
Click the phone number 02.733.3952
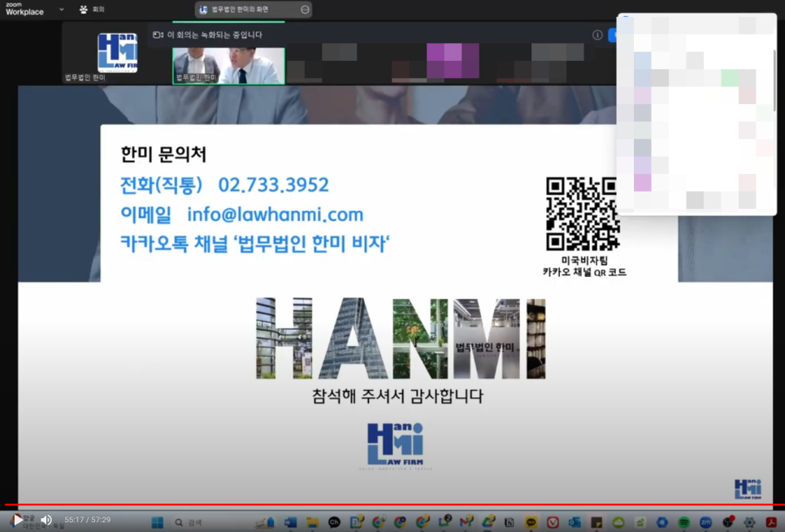(273, 185)
